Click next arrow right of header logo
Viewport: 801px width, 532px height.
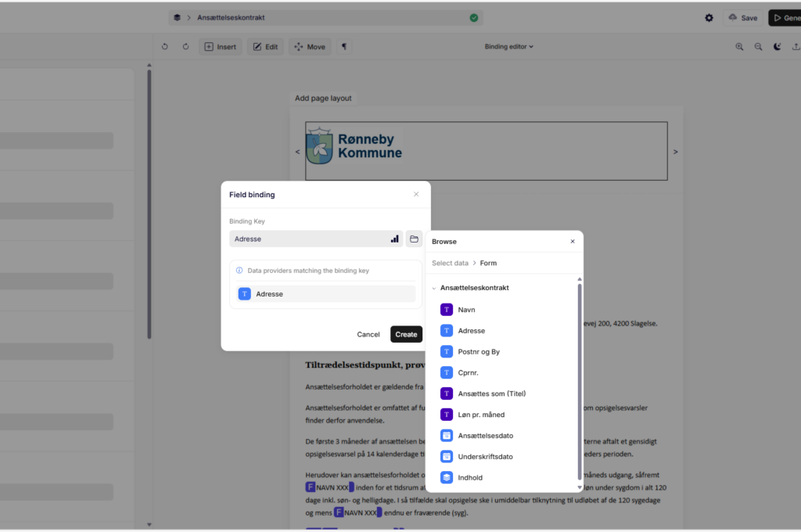tap(675, 152)
